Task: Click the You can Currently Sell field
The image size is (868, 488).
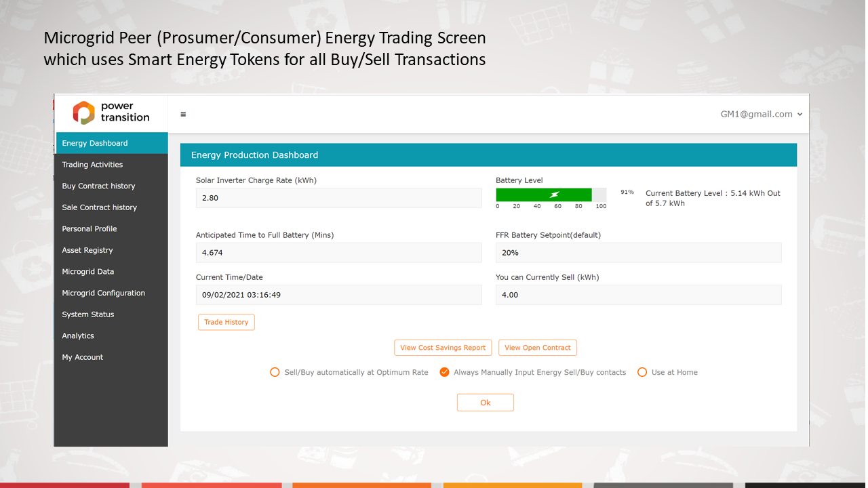Action: point(639,295)
